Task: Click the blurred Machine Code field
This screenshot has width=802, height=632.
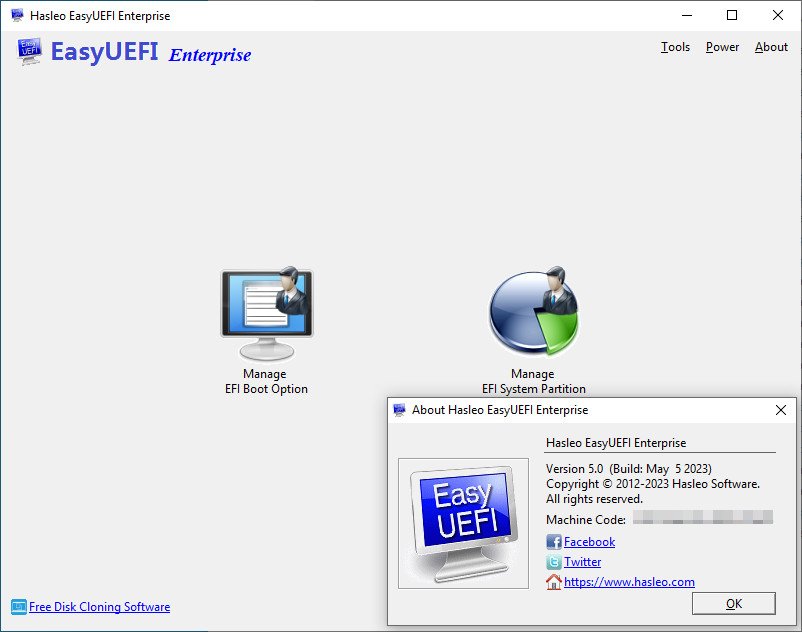Action: coord(703,517)
